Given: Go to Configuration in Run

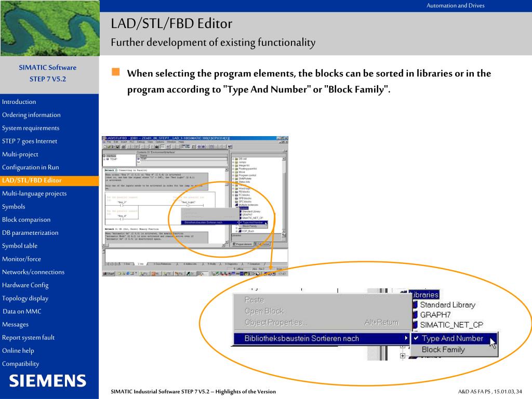Looking at the screenshot, I should click(31, 167).
